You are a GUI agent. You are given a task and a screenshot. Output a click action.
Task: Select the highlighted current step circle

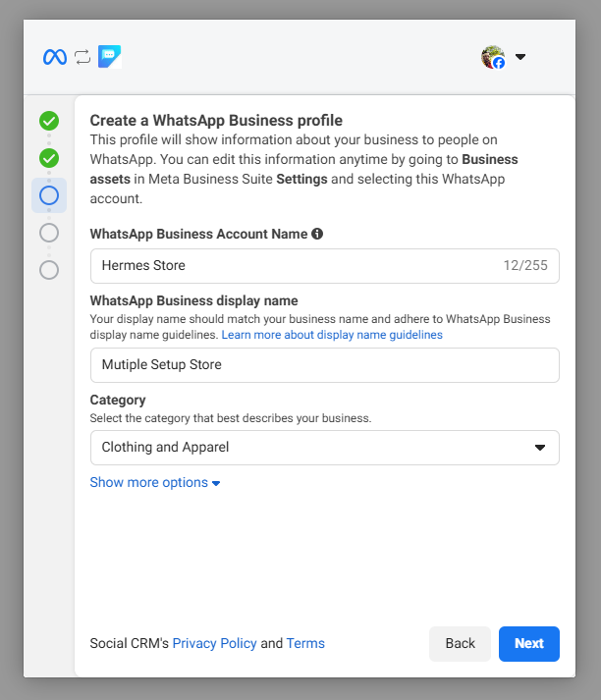pyautogui.click(x=49, y=195)
